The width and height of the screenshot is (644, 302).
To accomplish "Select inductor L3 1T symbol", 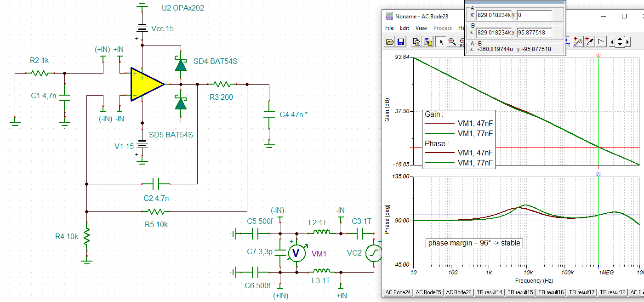I will (323, 271).
